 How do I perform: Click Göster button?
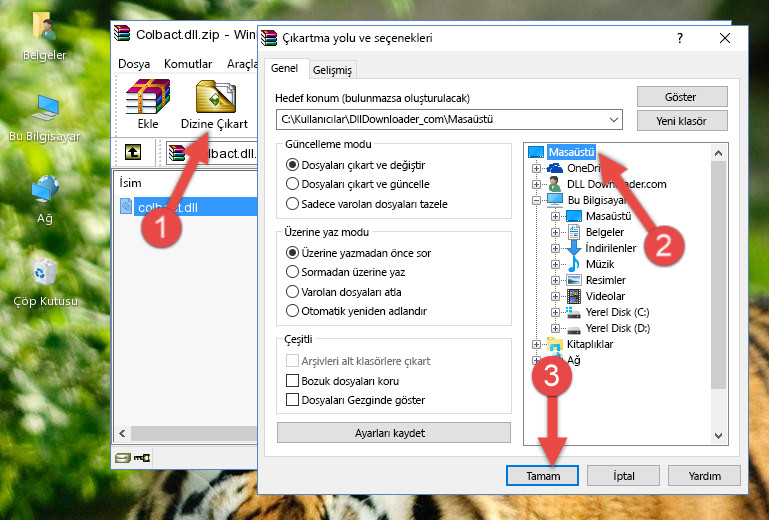point(682,97)
